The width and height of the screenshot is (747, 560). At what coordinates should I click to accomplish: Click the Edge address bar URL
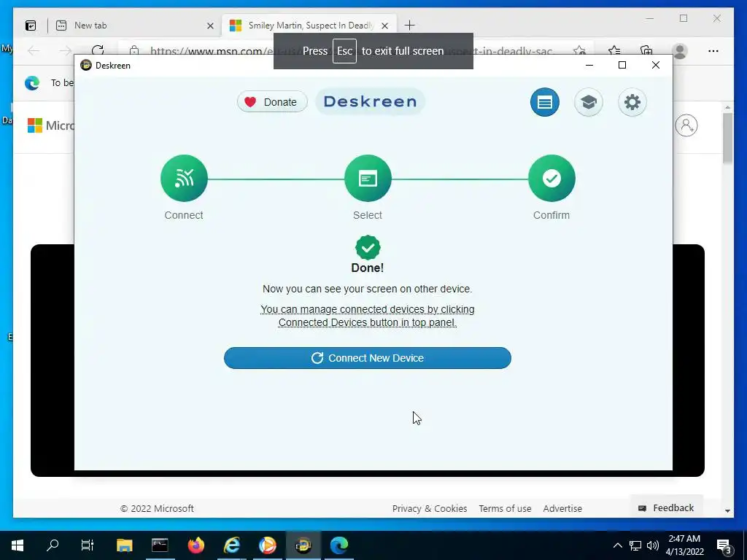click(x=351, y=51)
